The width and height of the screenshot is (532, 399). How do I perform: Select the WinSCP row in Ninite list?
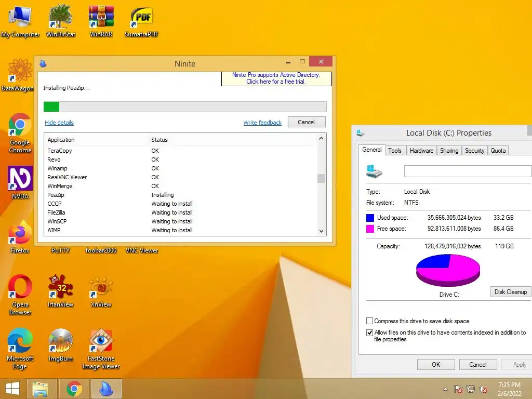[x=180, y=221]
